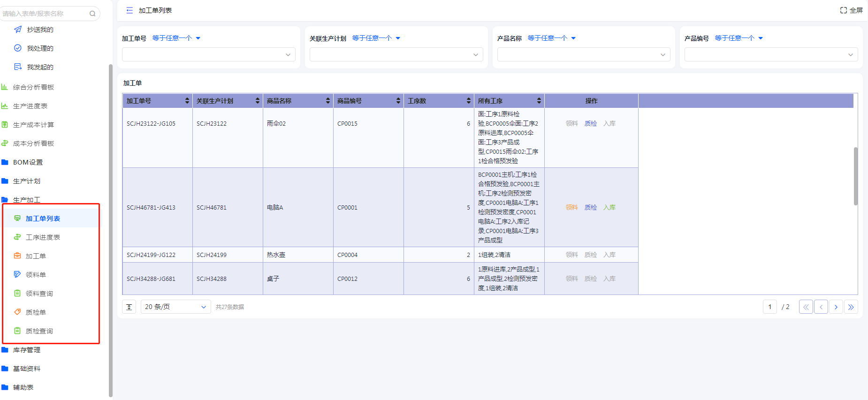The width and height of the screenshot is (868, 400).
Task: Click the export icon beside page size
Action: [129, 307]
